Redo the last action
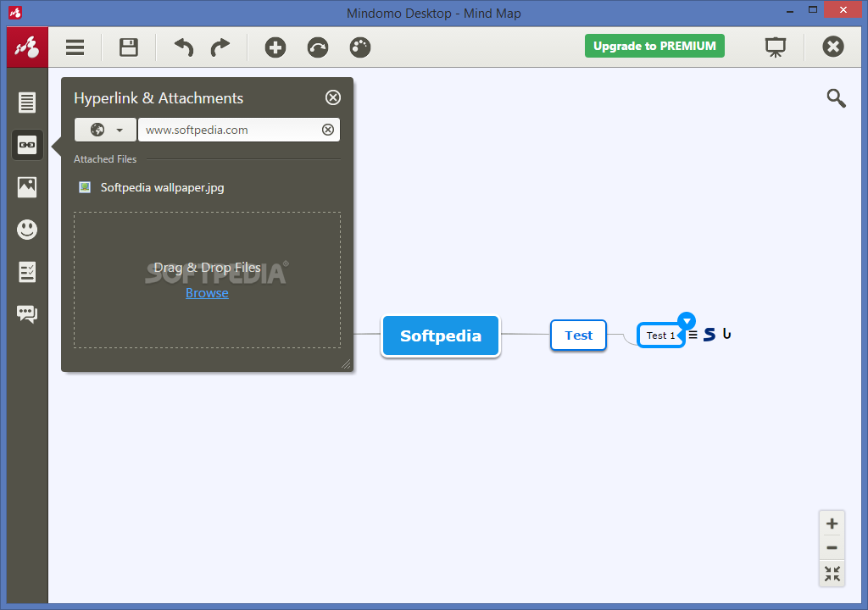This screenshot has height=610, width=868. point(220,47)
